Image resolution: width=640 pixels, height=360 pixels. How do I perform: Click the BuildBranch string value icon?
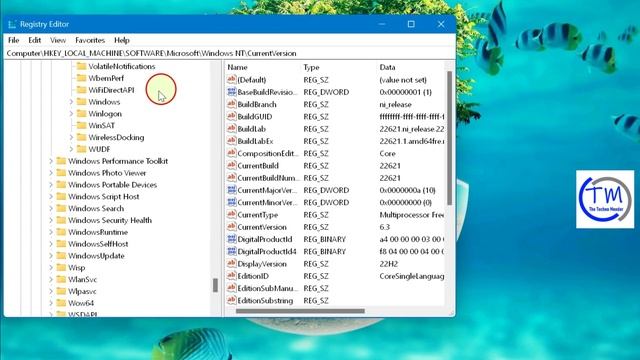231,104
